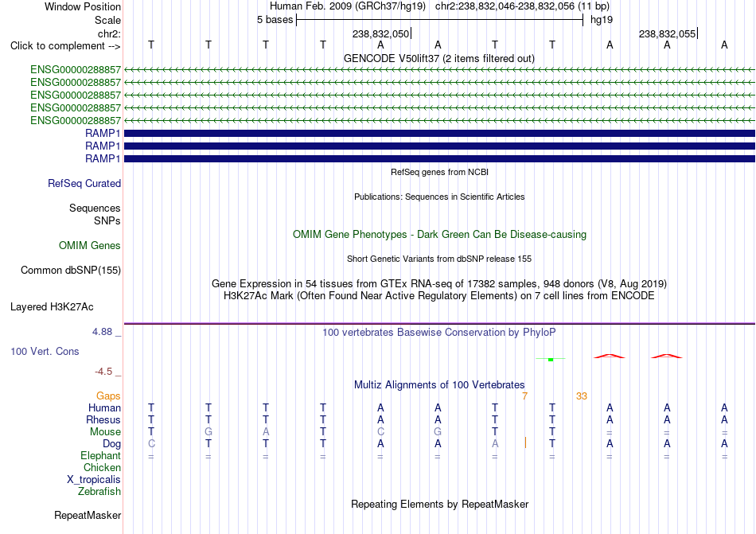
Task: Click the RepeatMasker track label
Action: pyautogui.click(x=88, y=515)
